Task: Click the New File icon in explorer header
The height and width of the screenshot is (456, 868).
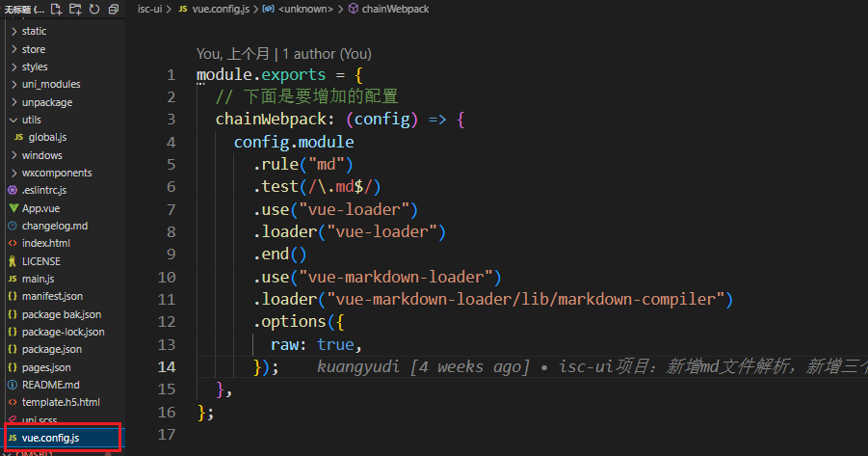Action: [56, 9]
